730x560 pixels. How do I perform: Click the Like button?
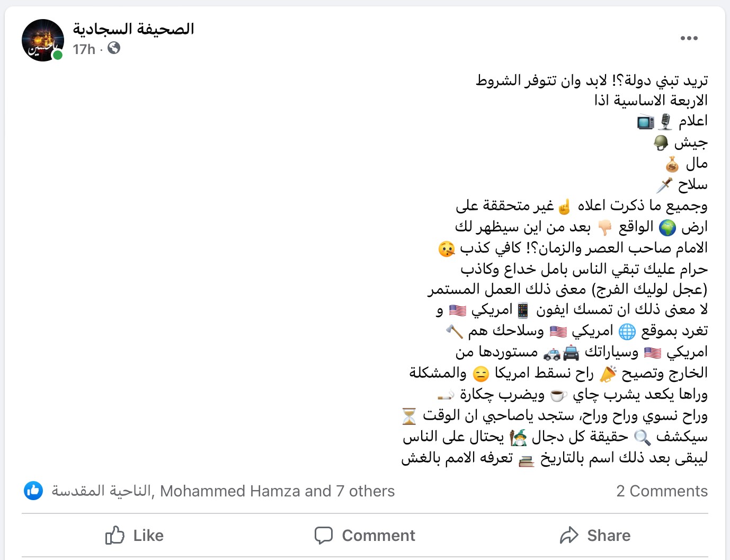point(135,535)
